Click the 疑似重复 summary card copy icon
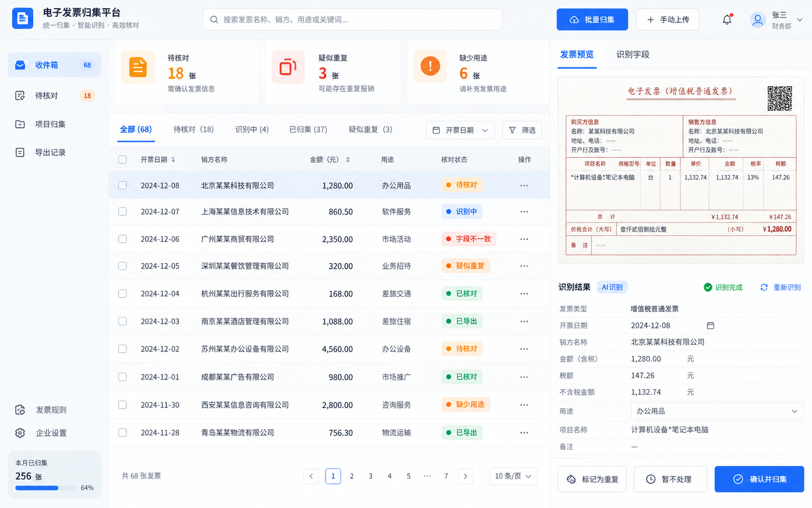 click(288, 67)
